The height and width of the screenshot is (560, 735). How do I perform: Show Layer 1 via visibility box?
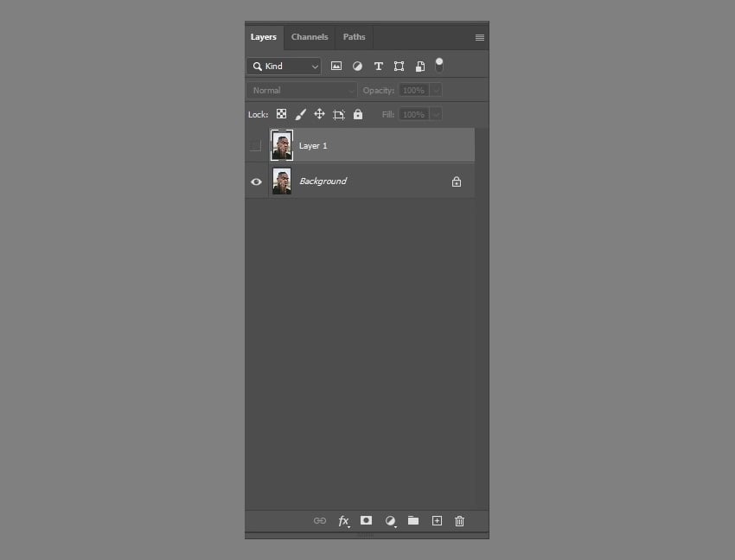point(255,146)
